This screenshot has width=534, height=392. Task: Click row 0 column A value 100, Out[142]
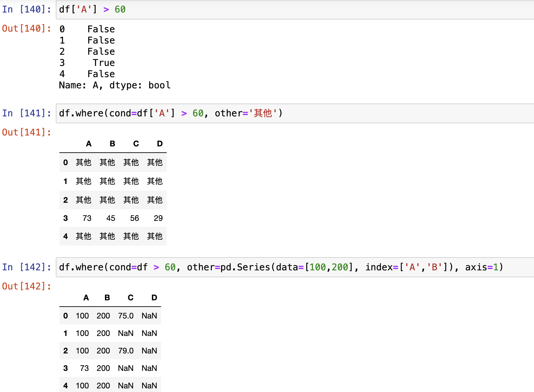83,316
